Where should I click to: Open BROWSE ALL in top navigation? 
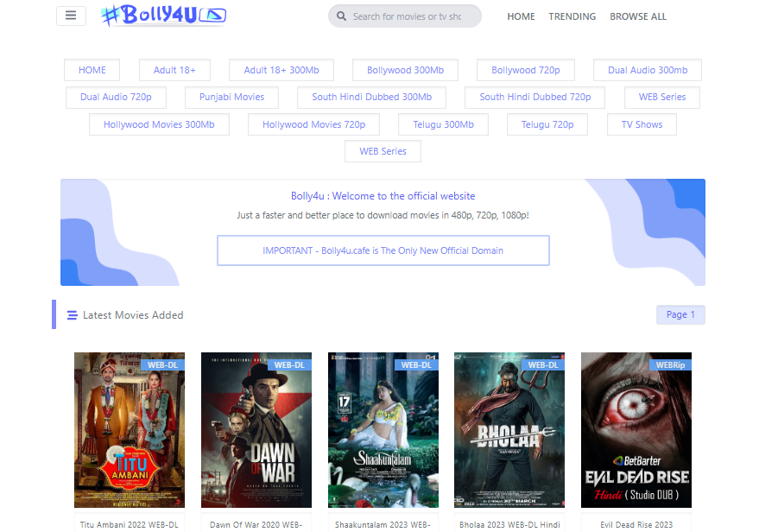[x=638, y=16]
